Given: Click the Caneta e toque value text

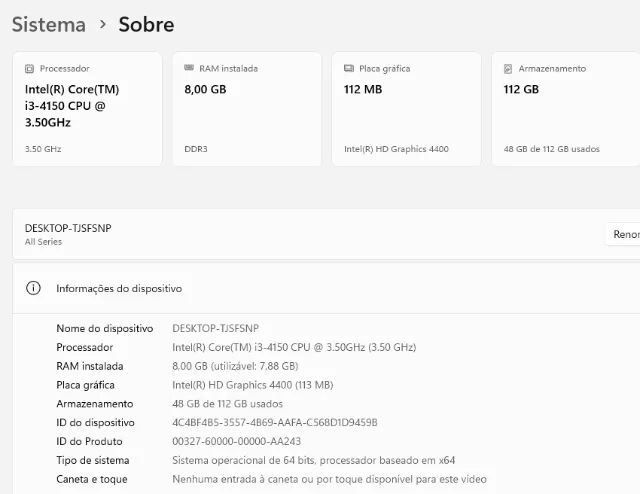Looking at the screenshot, I should [329, 479].
